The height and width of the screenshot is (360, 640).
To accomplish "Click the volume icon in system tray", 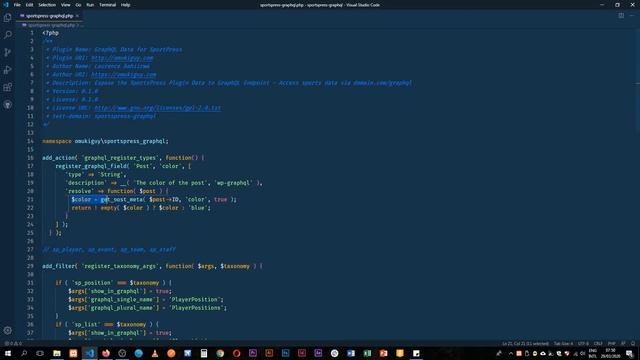I will (x=583, y=353).
